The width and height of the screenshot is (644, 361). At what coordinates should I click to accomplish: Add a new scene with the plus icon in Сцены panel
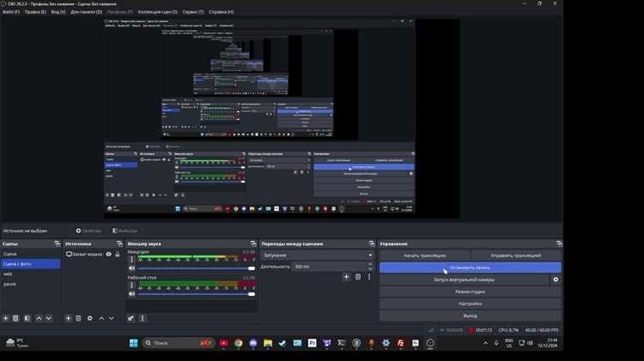pos(5,318)
